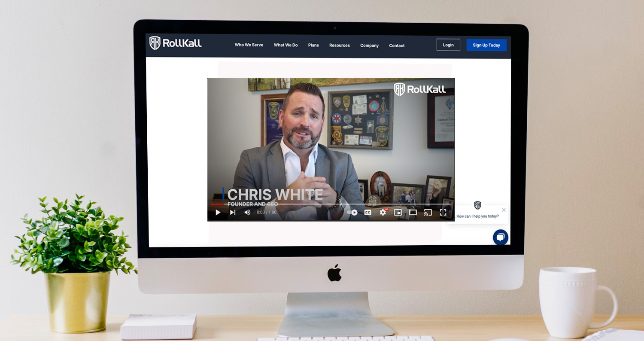Click the RollKall shield icon in chat popup
644x341 pixels.
477,205
